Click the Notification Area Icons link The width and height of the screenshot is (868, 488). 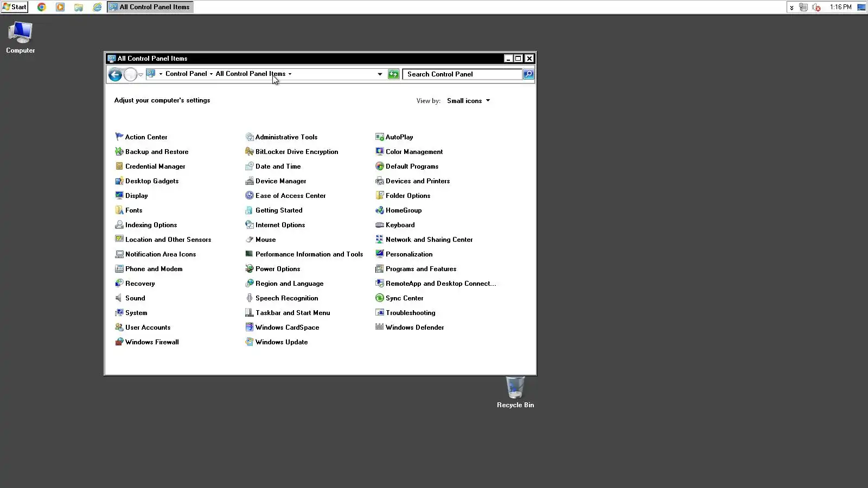click(x=161, y=254)
